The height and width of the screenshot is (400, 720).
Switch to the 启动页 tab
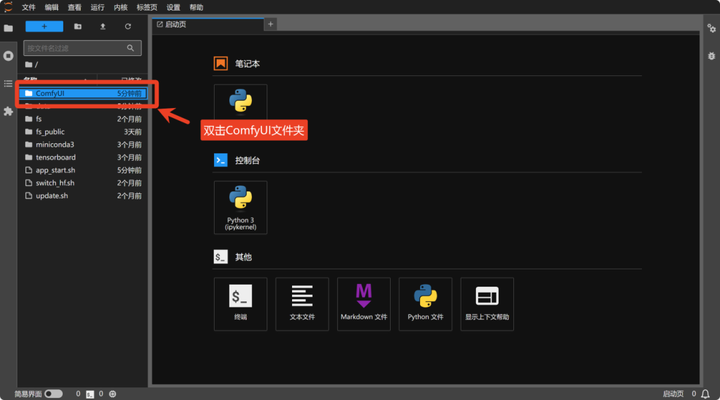click(208, 24)
